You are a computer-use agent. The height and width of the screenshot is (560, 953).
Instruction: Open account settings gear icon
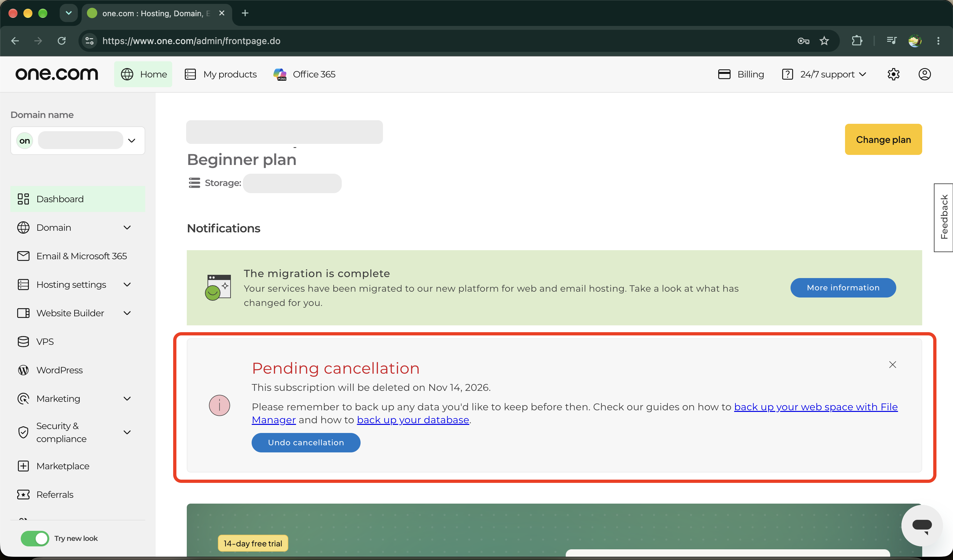893,74
